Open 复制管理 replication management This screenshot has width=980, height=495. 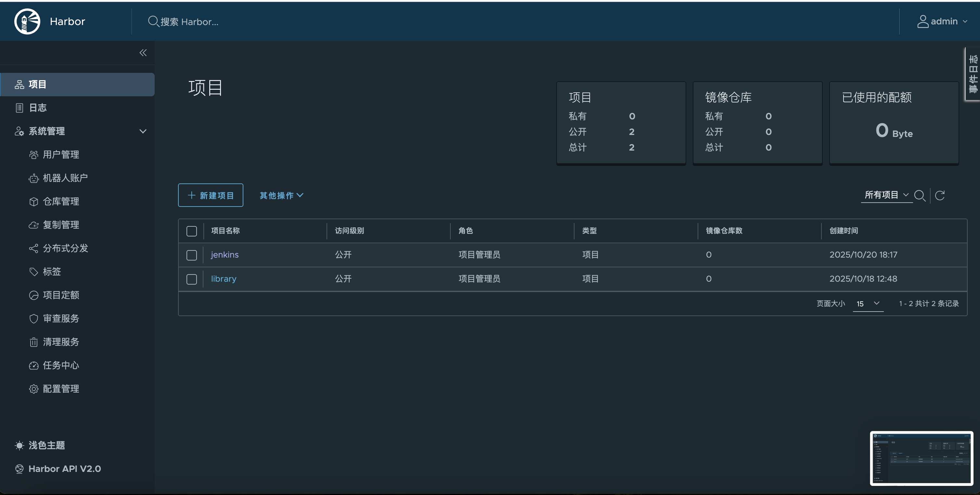[61, 225]
